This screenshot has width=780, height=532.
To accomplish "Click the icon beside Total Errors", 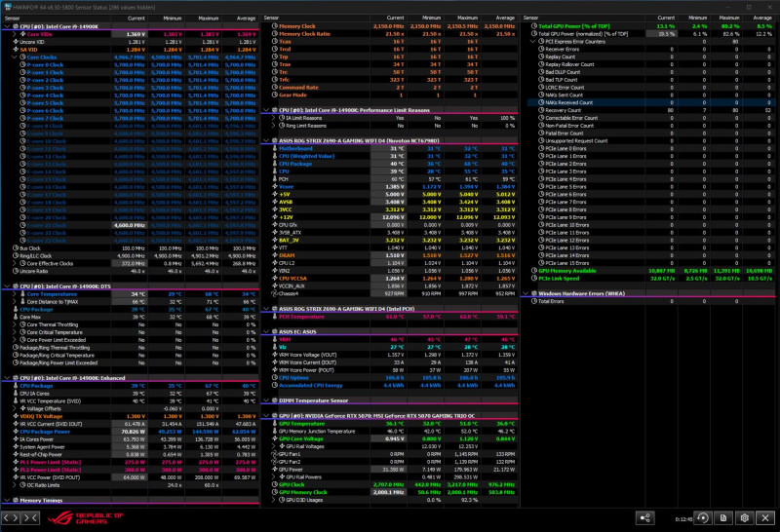I will (x=534, y=301).
